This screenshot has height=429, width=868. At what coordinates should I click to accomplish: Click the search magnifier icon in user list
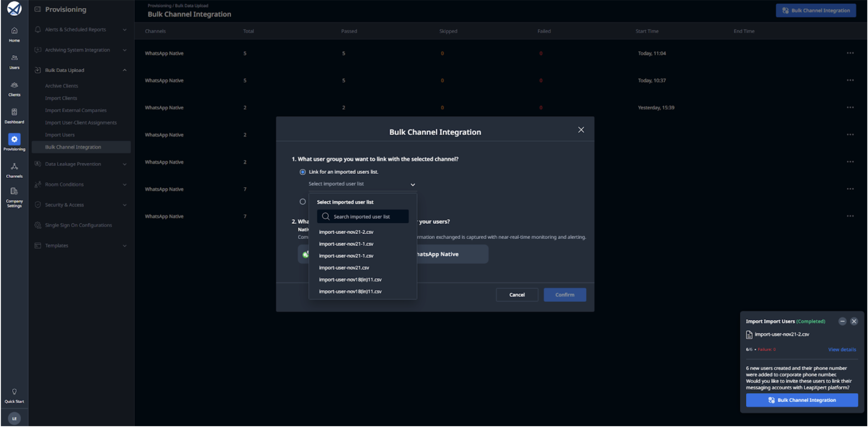pyautogui.click(x=326, y=216)
